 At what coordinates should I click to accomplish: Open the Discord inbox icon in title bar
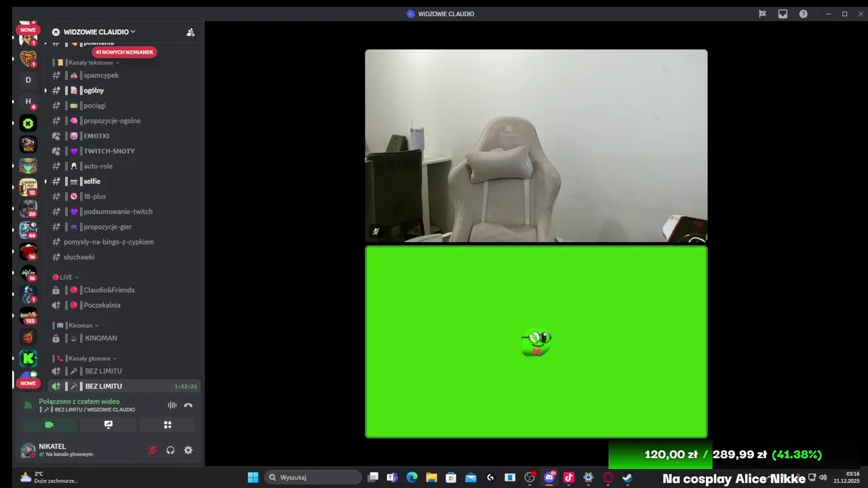click(783, 14)
